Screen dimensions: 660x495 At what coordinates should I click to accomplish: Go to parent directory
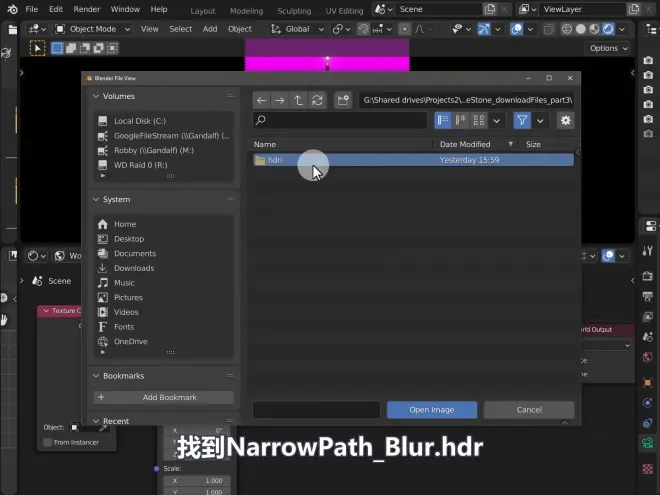298,100
